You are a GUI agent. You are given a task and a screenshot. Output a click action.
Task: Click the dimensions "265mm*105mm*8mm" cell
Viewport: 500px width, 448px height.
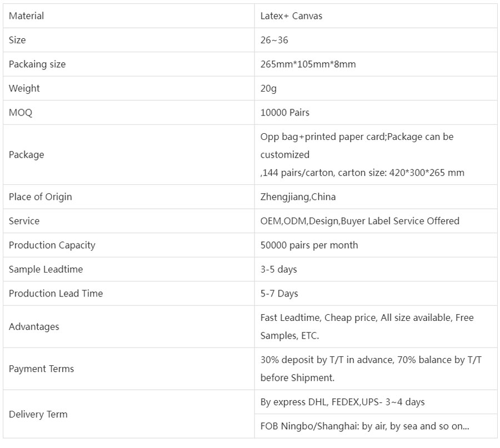point(308,64)
